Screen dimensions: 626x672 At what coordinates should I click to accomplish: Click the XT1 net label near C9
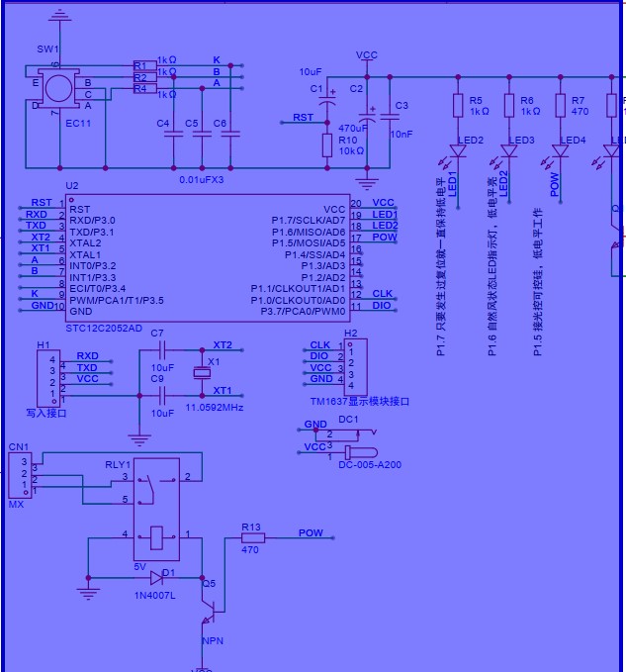point(223,390)
